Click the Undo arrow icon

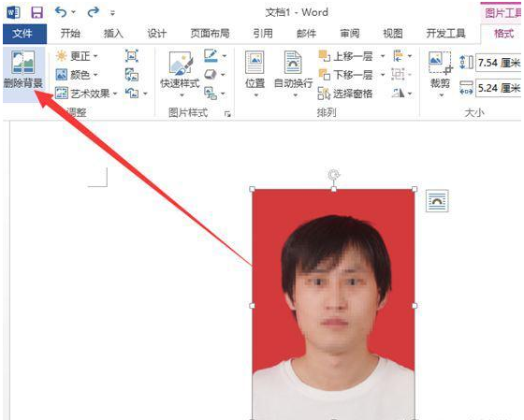pos(61,13)
